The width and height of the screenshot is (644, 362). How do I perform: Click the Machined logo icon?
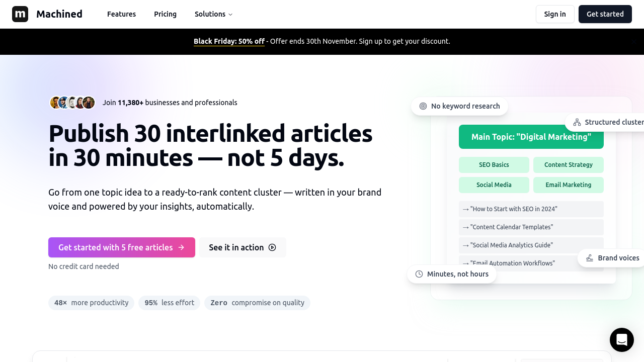click(20, 14)
